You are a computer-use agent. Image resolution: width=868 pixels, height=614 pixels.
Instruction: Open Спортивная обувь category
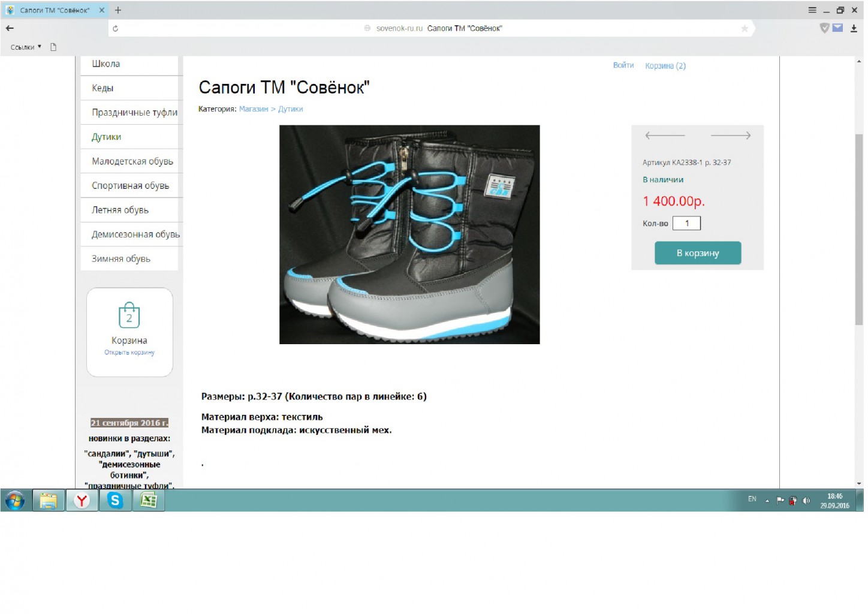(130, 186)
